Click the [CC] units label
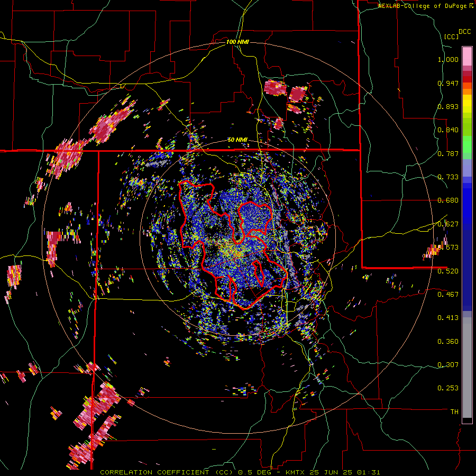 (452, 36)
